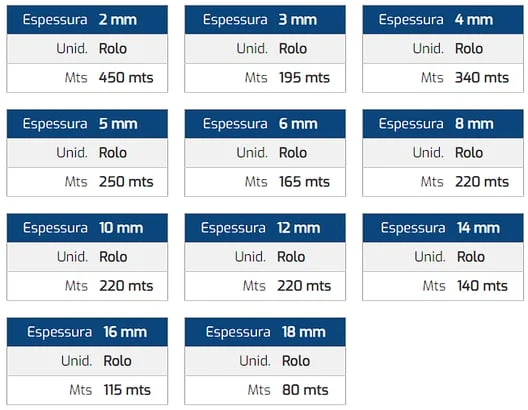Click the Espessura 18 mm header
This screenshot has height=410, width=528.
(265, 332)
